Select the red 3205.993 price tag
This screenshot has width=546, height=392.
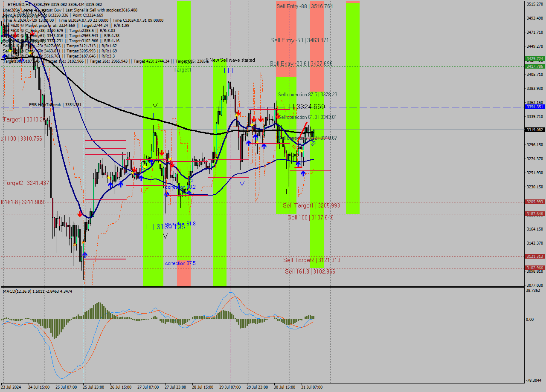[x=534, y=202]
